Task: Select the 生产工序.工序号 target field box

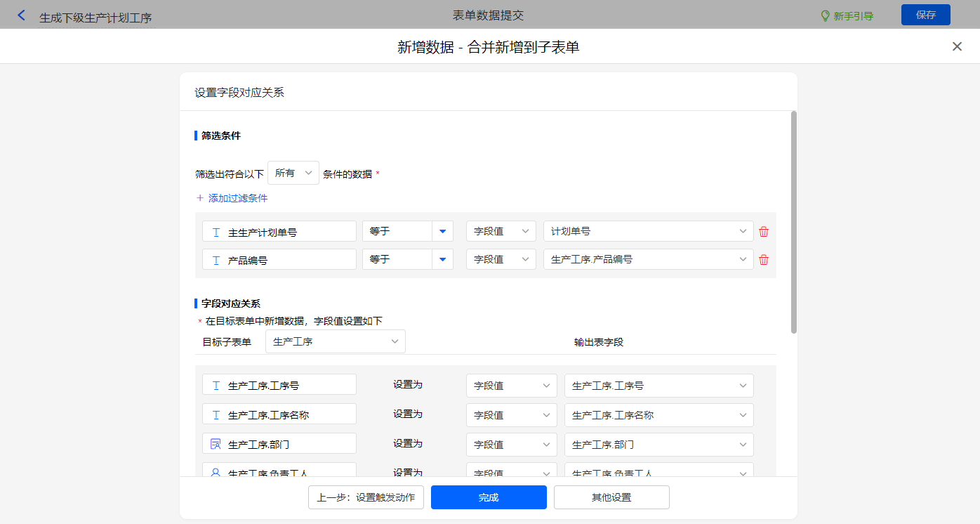Action: [x=279, y=385]
